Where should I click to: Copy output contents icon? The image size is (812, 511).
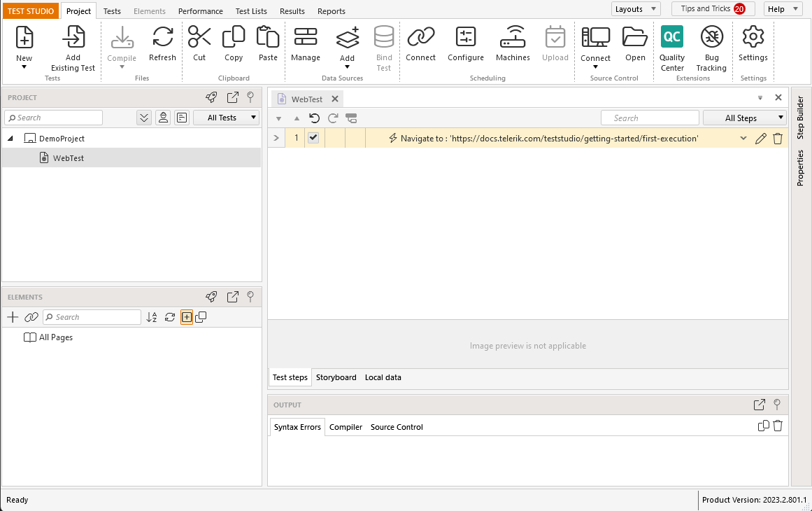pos(763,426)
